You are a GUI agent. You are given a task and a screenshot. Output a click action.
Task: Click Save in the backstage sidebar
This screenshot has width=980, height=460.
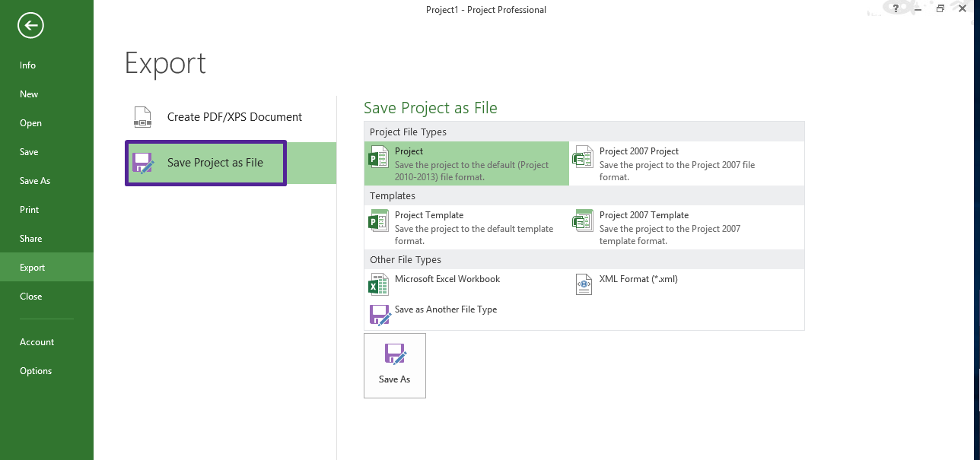[29, 152]
